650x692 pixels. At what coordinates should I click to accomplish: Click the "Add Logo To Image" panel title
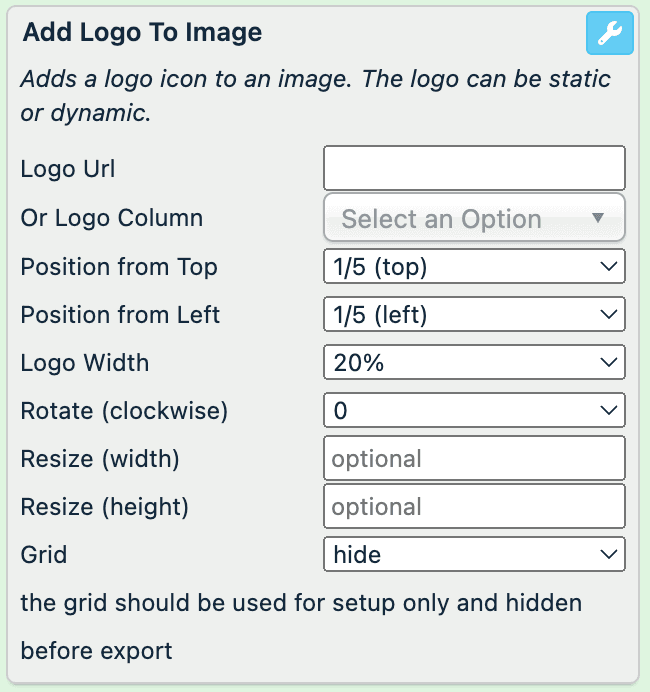(x=142, y=32)
